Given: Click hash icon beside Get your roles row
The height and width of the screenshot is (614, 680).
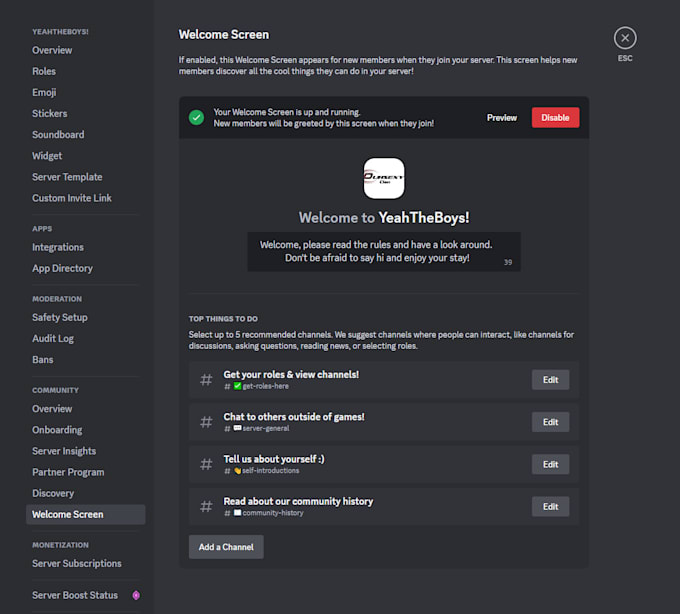Looking at the screenshot, I should 206,380.
